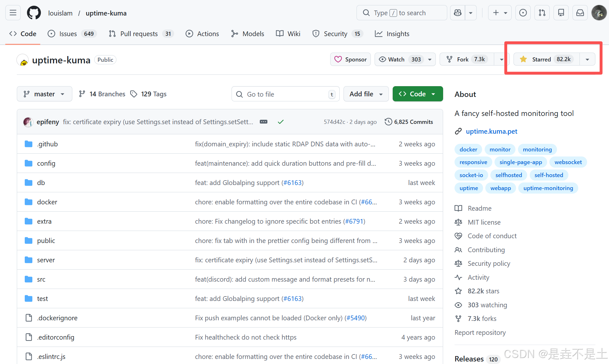Open the issues inbox icon in header
The width and height of the screenshot is (609, 364).
[523, 13]
